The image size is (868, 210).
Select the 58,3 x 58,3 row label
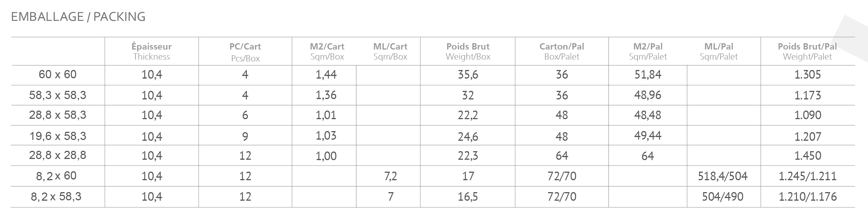(57, 95)
